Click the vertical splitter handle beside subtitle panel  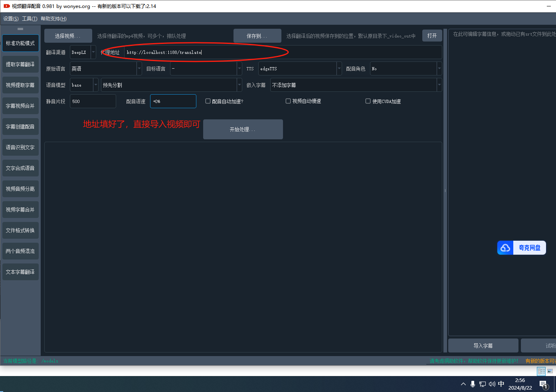[x=445, y=190]
